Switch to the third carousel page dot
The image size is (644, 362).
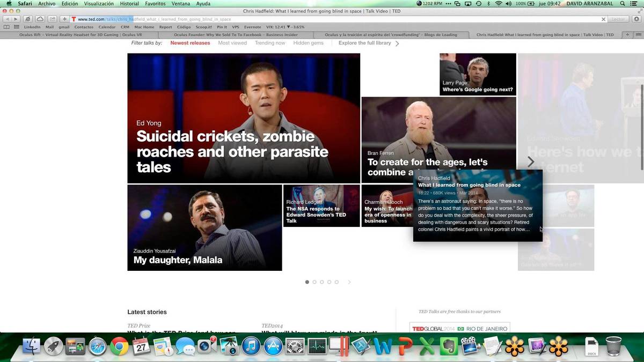[322, 282]
